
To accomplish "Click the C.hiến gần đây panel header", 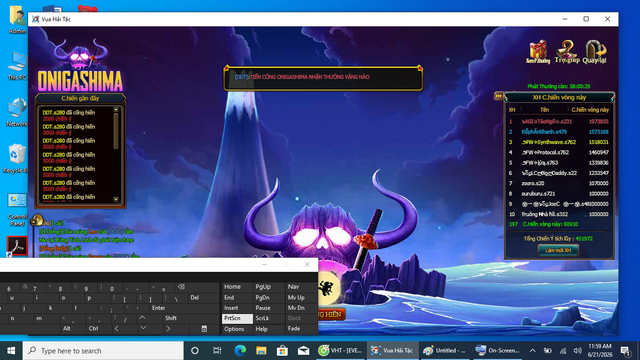I will point(80,98).
